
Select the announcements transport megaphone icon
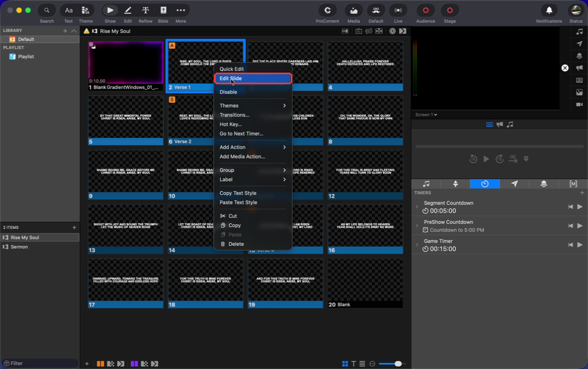500,124
